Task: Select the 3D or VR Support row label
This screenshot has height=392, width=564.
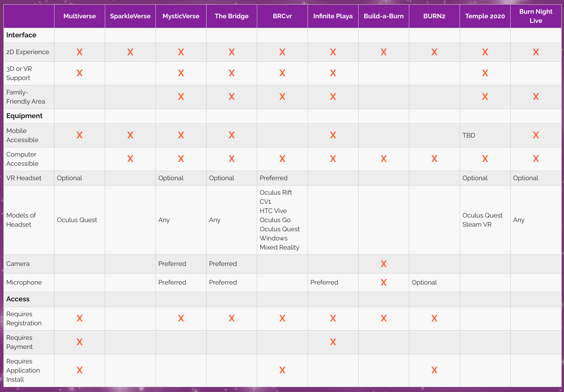Action: (x=19, y=73)
